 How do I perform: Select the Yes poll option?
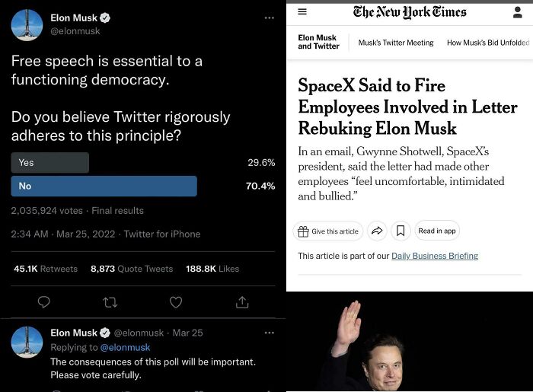pyautogui.click(x=50, y=163)
